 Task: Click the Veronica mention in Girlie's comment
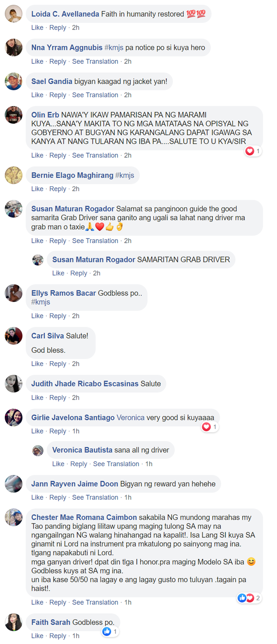click(130, 417)
